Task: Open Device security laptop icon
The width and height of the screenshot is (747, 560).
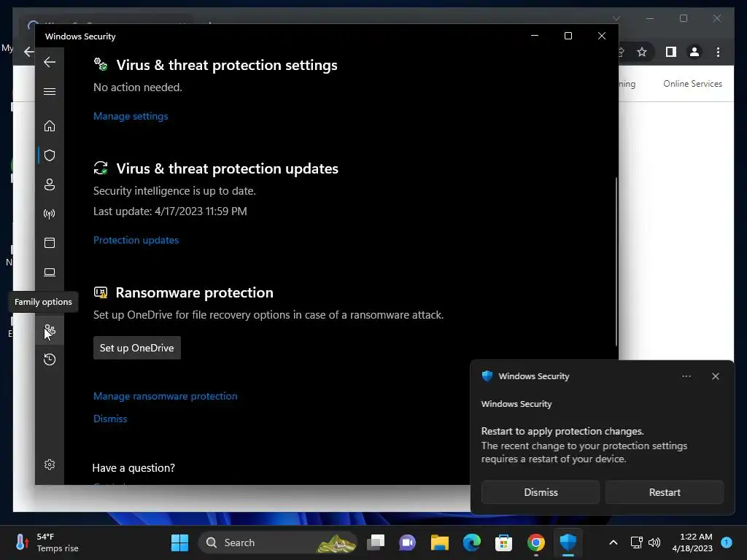Action: coord(50,272)
